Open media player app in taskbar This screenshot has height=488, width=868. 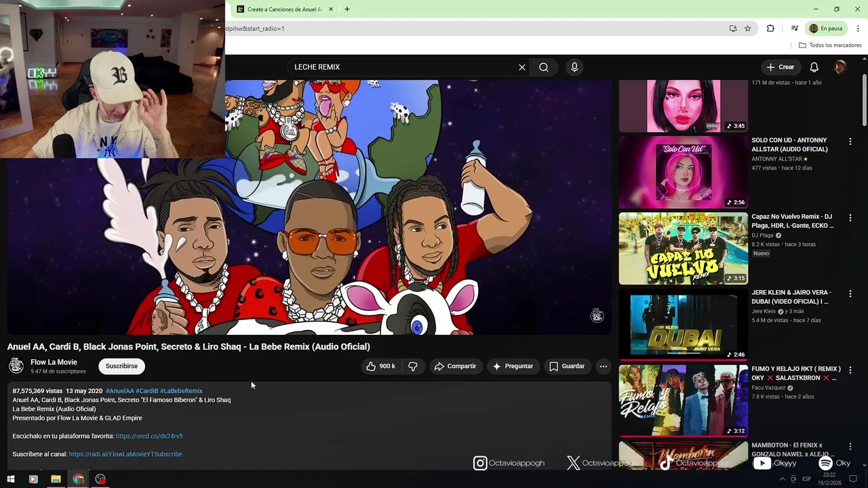[33, 479]
